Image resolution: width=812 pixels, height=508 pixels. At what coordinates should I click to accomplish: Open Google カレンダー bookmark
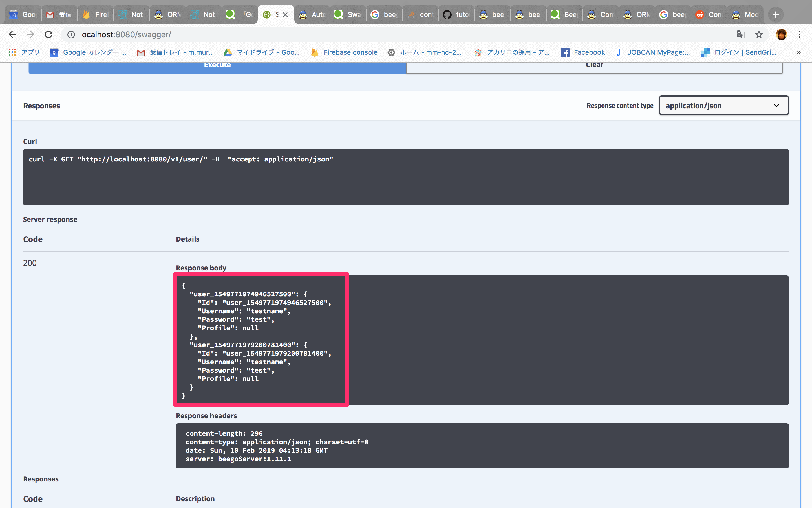88,52
